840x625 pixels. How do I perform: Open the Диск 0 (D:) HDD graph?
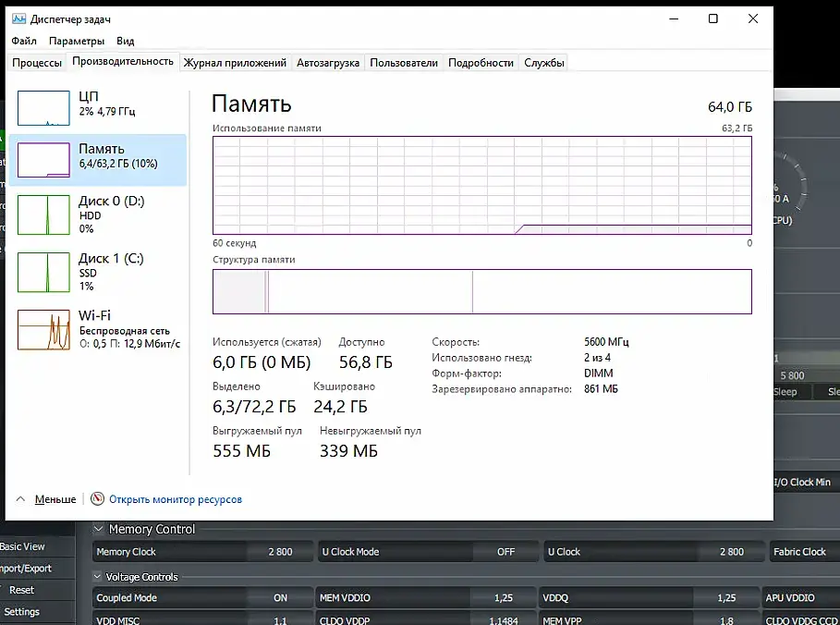pos(43,214)
